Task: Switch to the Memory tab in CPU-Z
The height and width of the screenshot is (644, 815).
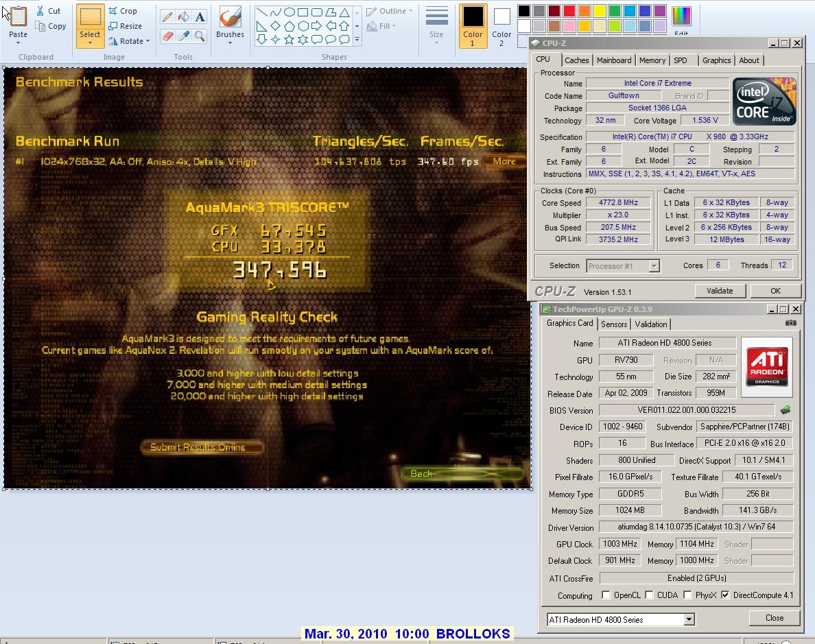Action: 652,60
